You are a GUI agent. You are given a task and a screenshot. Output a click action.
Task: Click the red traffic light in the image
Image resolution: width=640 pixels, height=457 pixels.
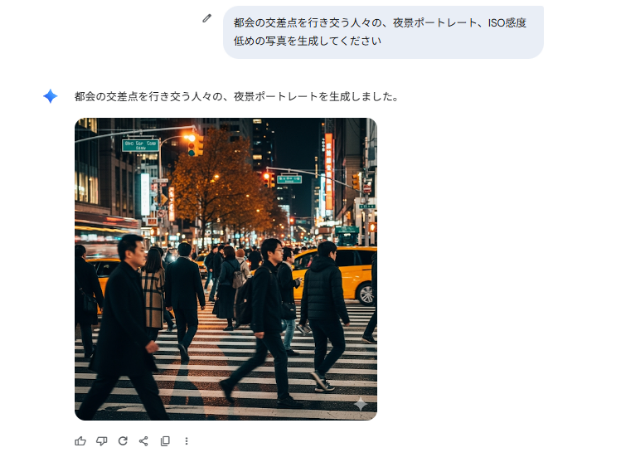pyautogui.click(x=266, y=178)
